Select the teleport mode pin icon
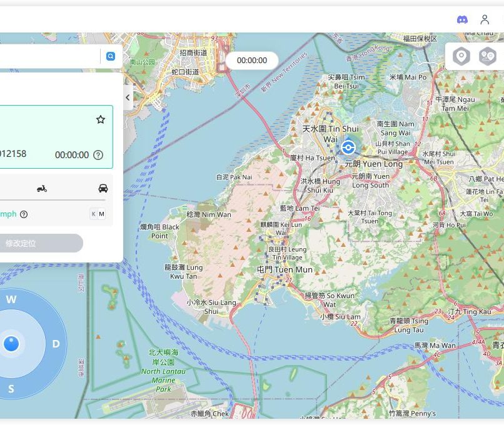The height and width of the screenshot is (425, 504). [461, 56]
